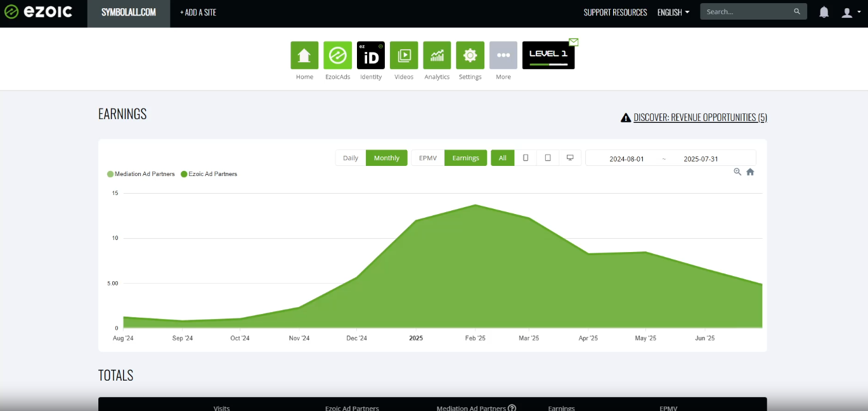Open the Identity iD icon
Image resolution: width=868 pixels, height=411 pixels.
(x=371, y=55)
